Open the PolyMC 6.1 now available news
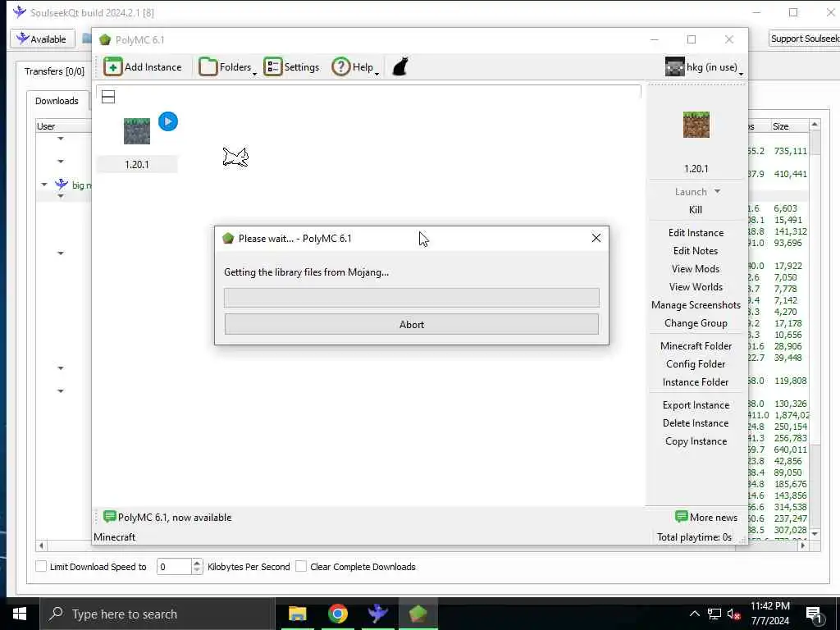 pyautogui.click(x=167, y=518)
